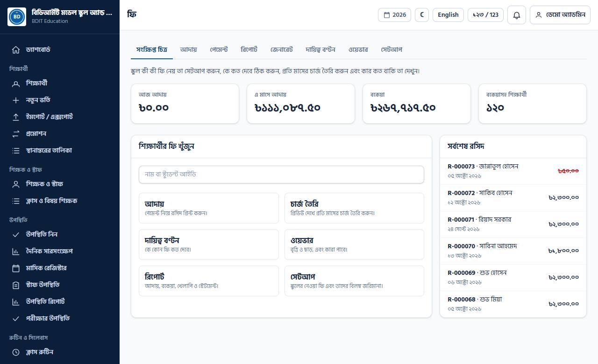This screenshot has height=364, width=598.
Task: Open the আদায় quick action card
Action: tap(209, 208)
